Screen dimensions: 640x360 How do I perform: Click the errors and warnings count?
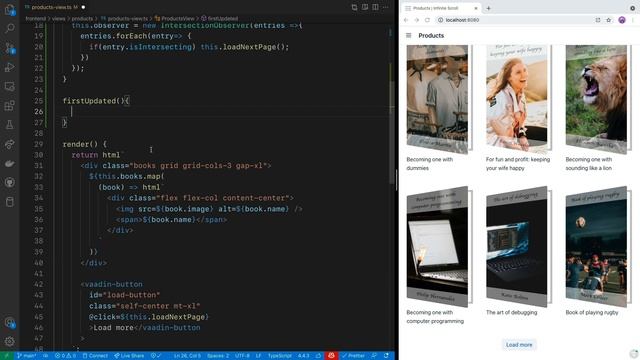pos(65,356)
